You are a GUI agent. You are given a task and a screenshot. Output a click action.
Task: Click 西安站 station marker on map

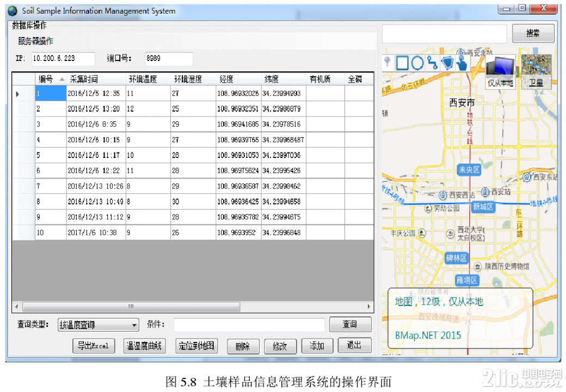(485, 192)
